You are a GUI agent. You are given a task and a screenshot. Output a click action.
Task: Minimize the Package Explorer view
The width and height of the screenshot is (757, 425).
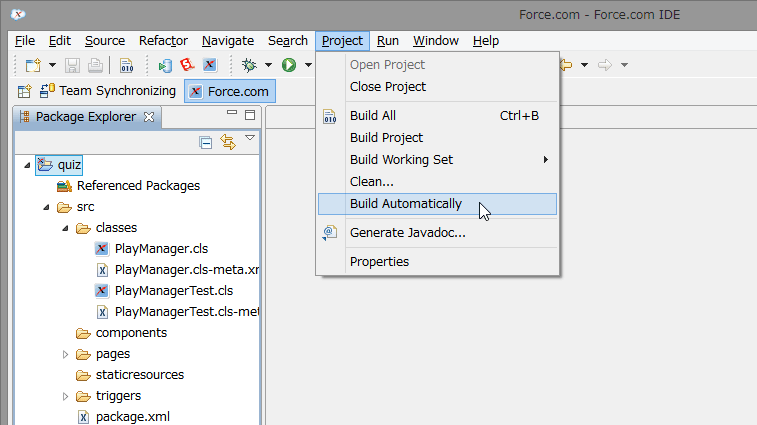[x=232, y=113]
